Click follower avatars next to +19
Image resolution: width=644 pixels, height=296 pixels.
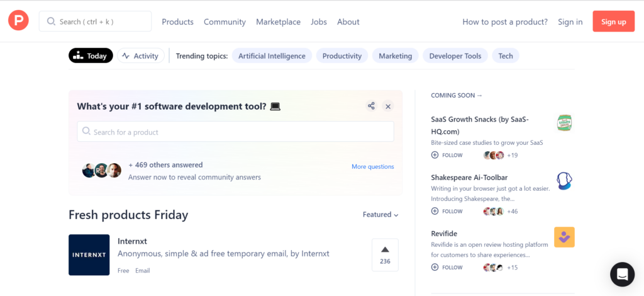tap(494, 155)
